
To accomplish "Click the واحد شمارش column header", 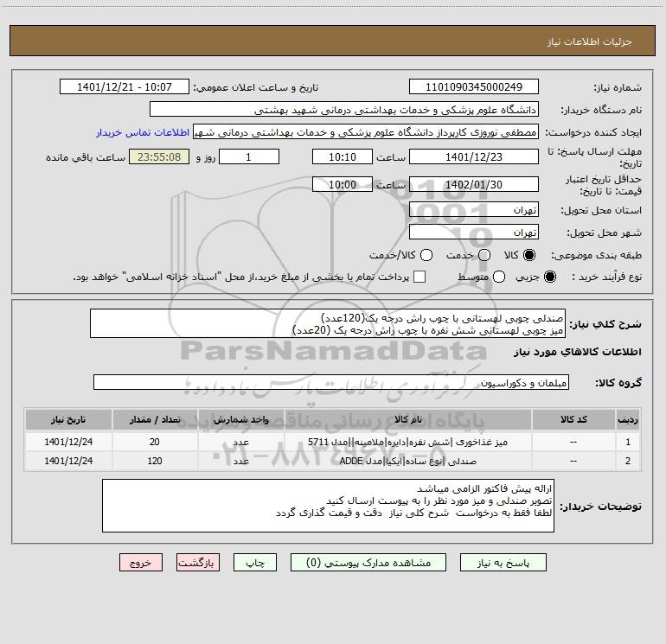I will point(240,419).
